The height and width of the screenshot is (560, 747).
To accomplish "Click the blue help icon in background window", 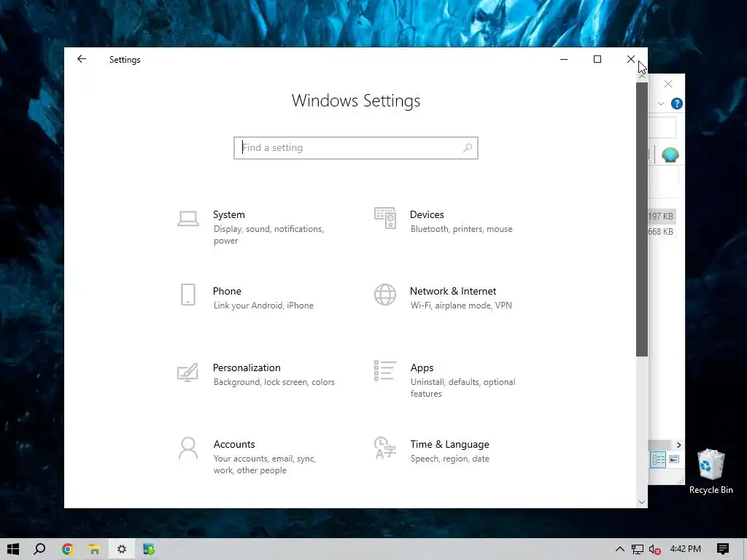I will point(676,104).
